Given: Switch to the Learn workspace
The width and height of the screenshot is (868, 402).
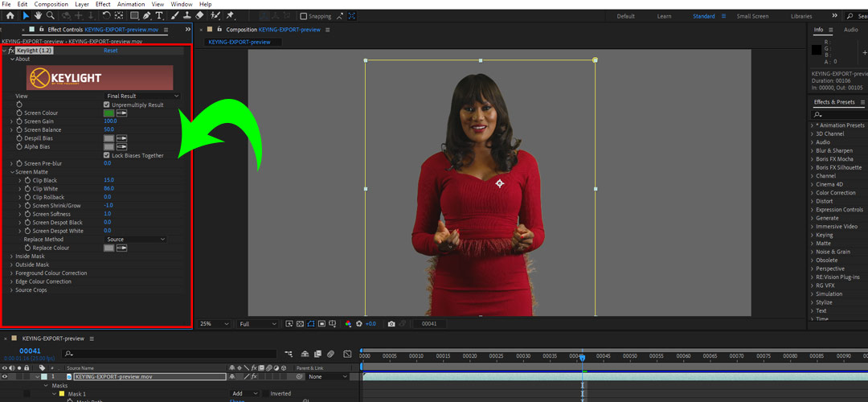Looking at the screenshot, I should [665, 16].
